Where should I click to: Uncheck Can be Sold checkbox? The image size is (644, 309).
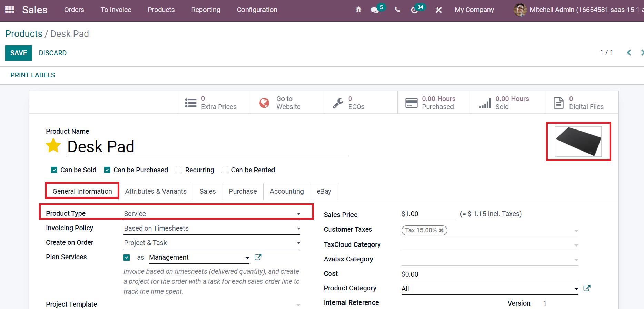point(54,170)
